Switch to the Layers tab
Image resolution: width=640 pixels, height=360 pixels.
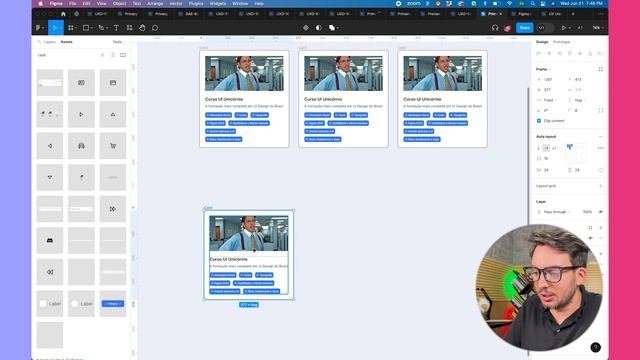pyautogui.click(x=50, y=42)
